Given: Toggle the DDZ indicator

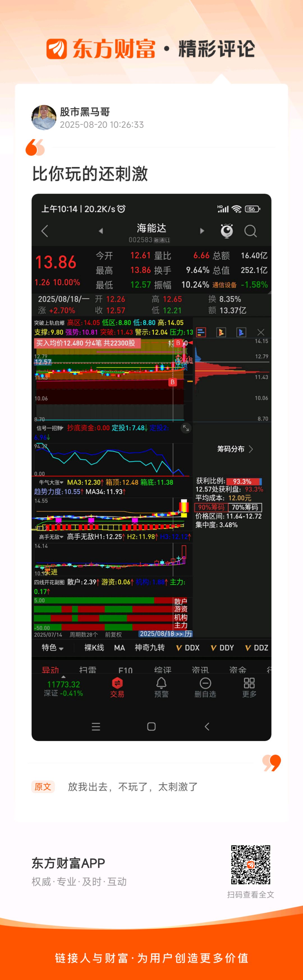Looking at the screenshot, I should click(x=257, y=648).
